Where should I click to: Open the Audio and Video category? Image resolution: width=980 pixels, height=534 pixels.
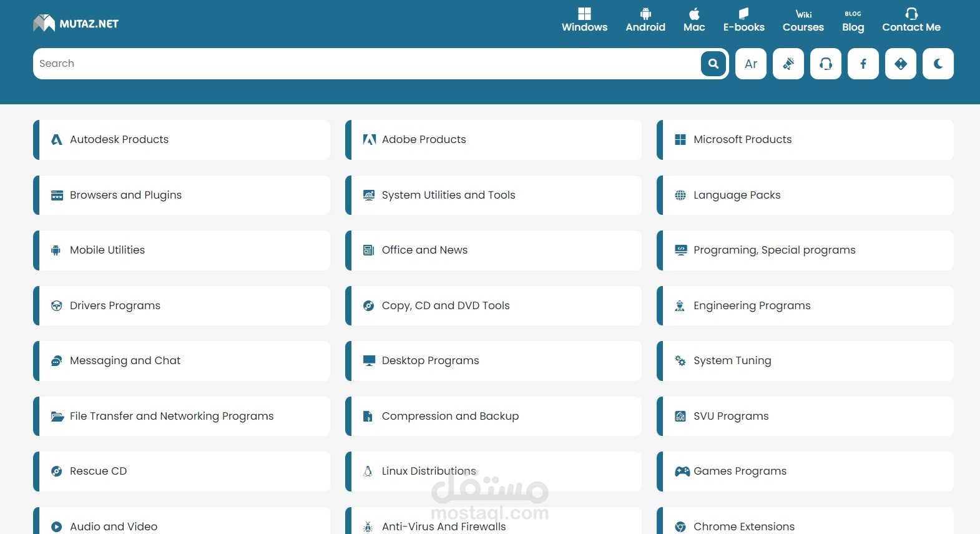[182, 521]
